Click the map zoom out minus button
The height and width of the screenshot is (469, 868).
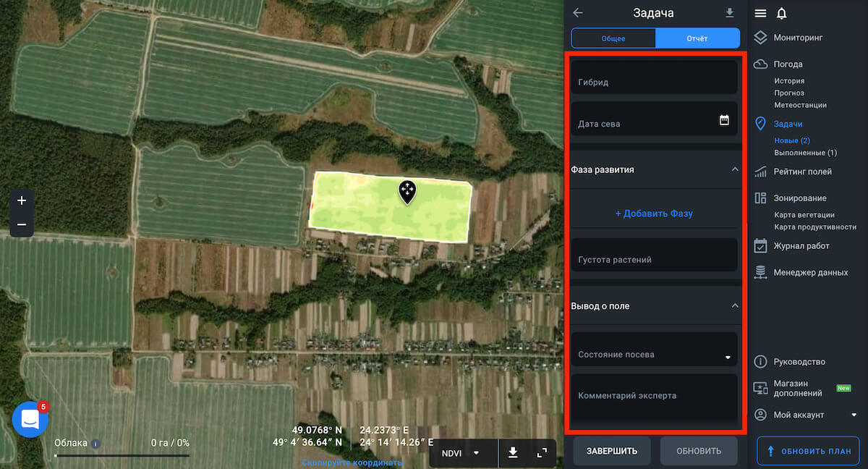pos(22,225)
